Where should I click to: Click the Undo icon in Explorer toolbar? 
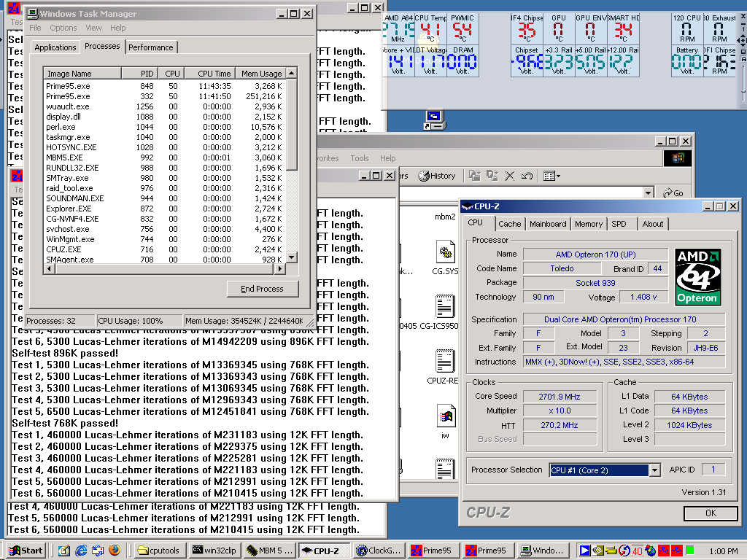point(527,176)
